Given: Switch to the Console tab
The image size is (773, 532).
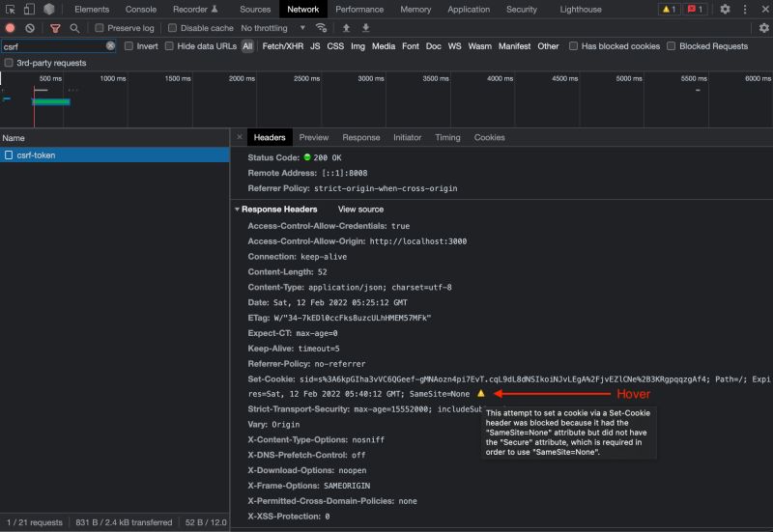Looking at the screenshot, I should point(140,9).
